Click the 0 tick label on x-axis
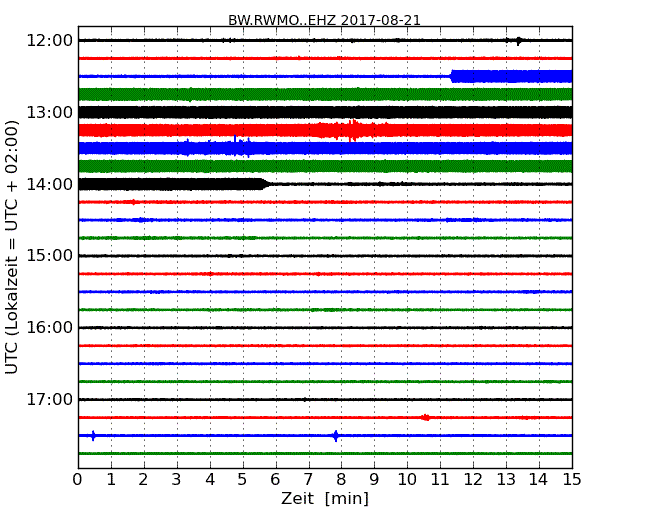Image resolution: width=650 pixels, height=520 pixels. (78, 480)
